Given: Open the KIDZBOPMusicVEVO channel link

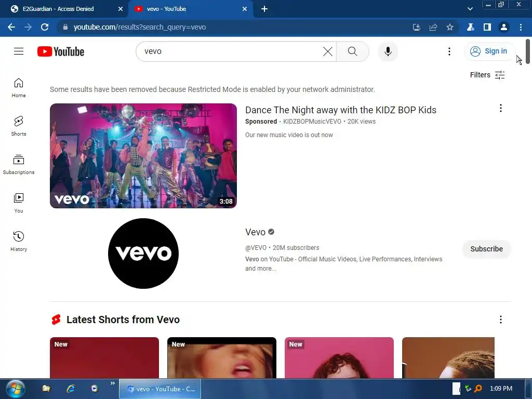Looking at the screenshot, I should (x=312, y=122).
